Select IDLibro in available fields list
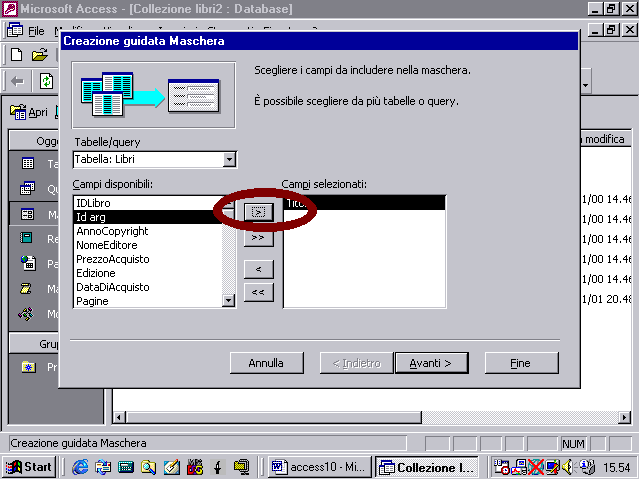Image resolution: width=639 pixels, height=479 pixels. click(x=148, y=203)
